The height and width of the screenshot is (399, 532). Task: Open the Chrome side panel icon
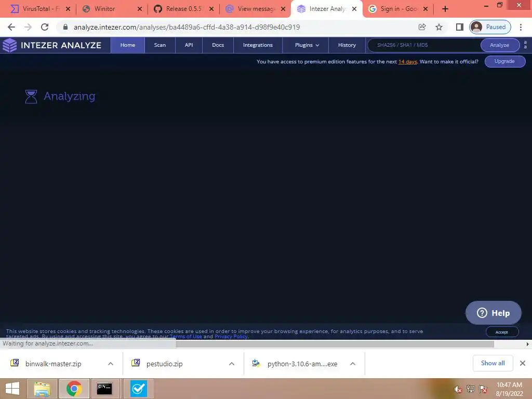pos(459,27)
